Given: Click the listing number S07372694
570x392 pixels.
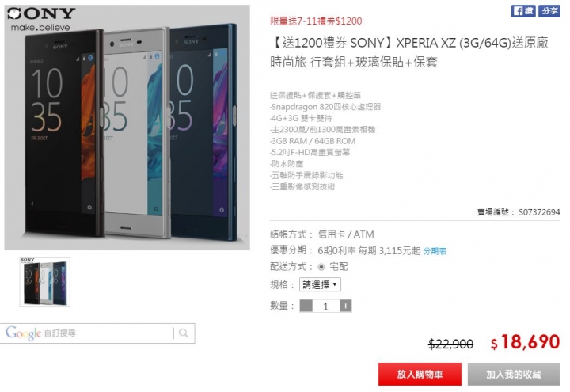Looking at the screenshot, I should click(x=539, y=212).
